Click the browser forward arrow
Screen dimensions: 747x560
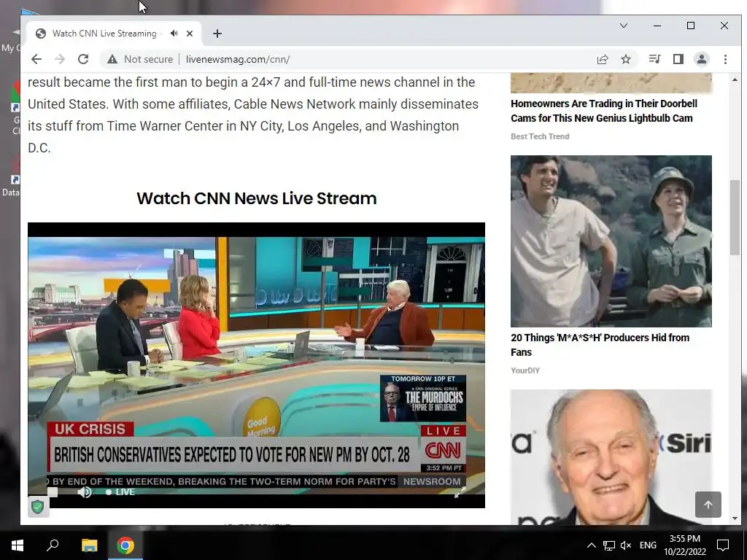point(60,59)
